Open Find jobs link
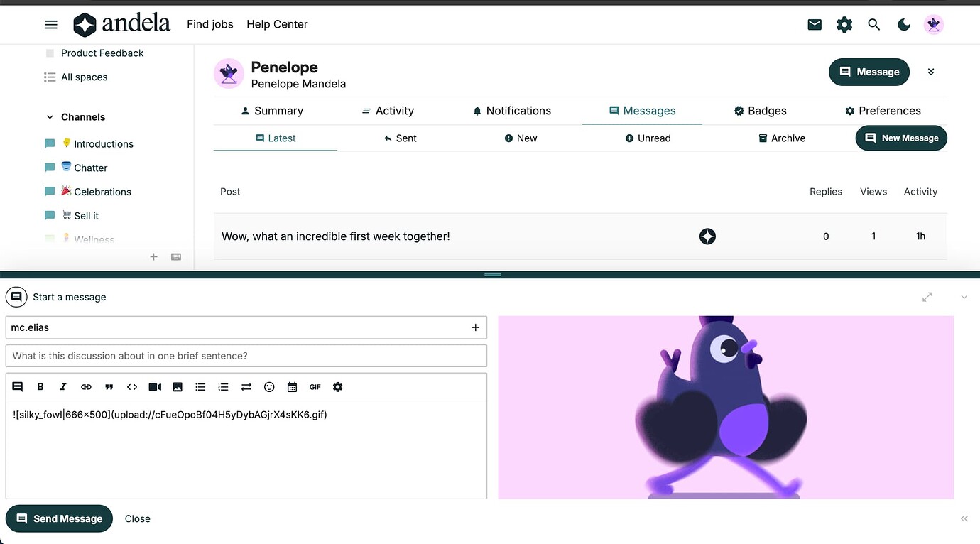Viewport: 980px width, 544px height. tap(210, 24)
